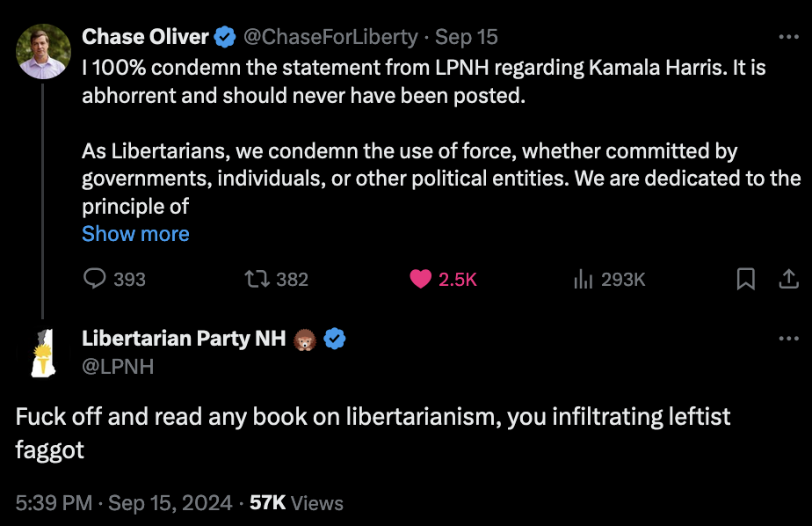Open the Libertarian Party NH avatar
This screenshot has height=526, width=812.
click(x=43, y=352)
